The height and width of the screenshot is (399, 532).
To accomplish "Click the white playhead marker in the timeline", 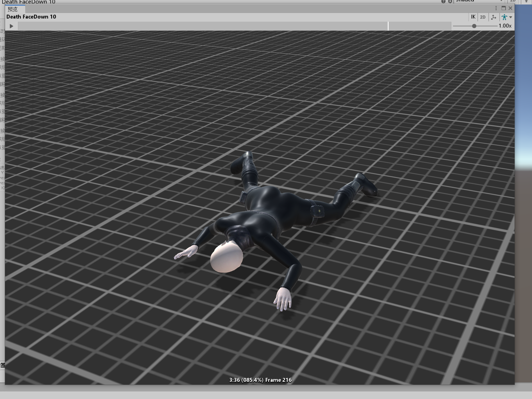I will click(x=388, y=26).
